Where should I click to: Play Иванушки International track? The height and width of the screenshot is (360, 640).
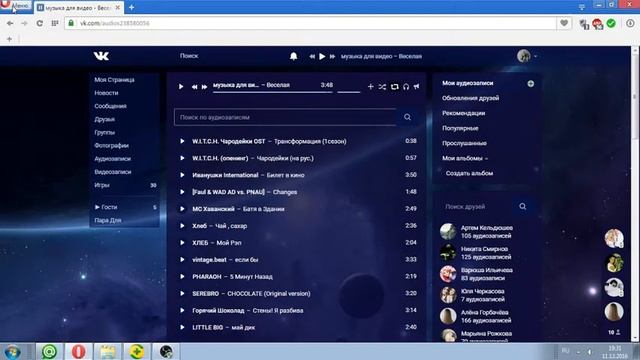(x=182, y=175)
